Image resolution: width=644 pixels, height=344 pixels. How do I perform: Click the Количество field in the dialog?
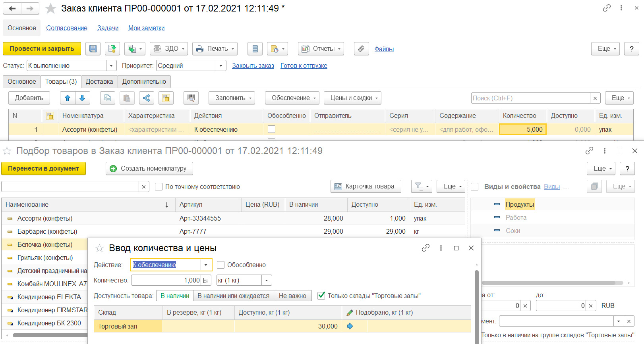[x=166, y=281]
